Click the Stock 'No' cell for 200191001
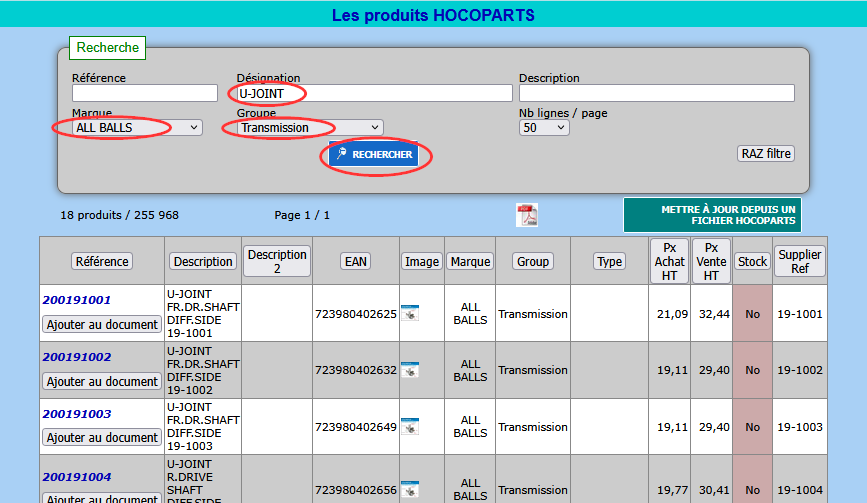867x503 pixels. [753, 314]
